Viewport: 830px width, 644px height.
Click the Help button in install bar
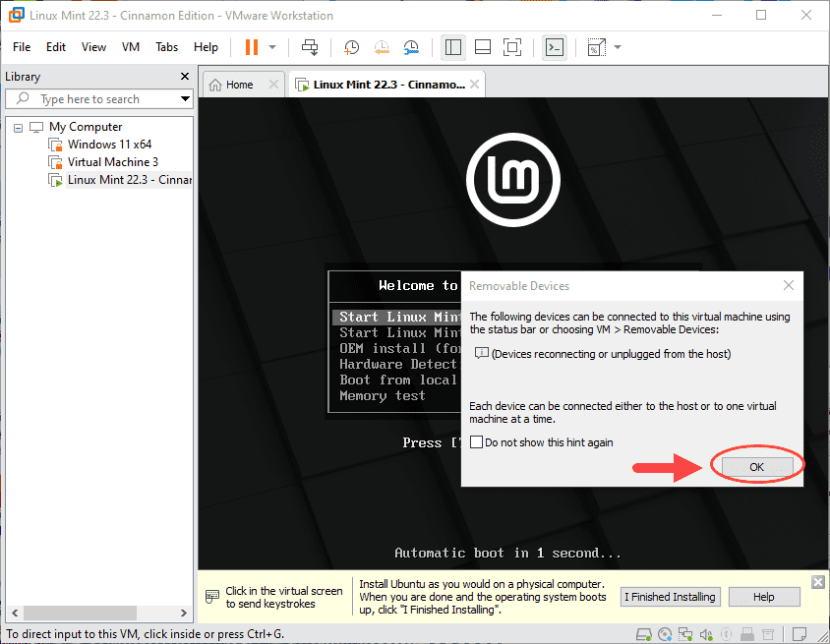click(764, 597)
